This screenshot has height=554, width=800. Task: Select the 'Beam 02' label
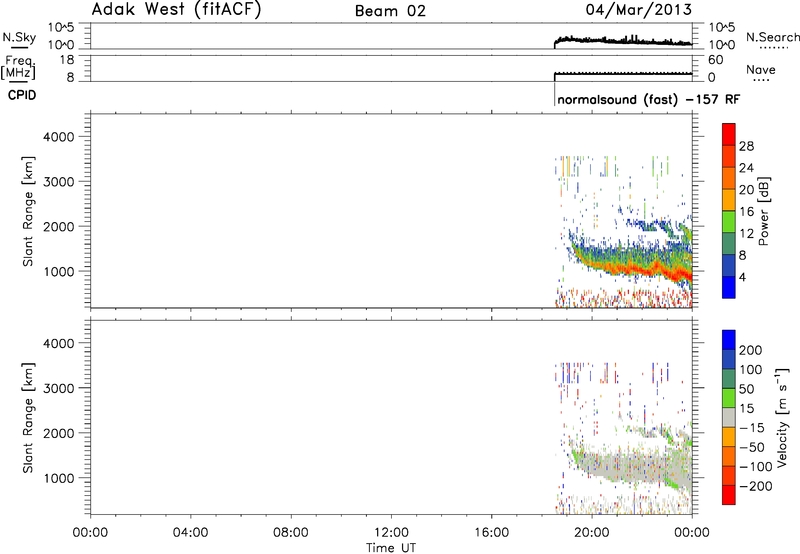390,11
